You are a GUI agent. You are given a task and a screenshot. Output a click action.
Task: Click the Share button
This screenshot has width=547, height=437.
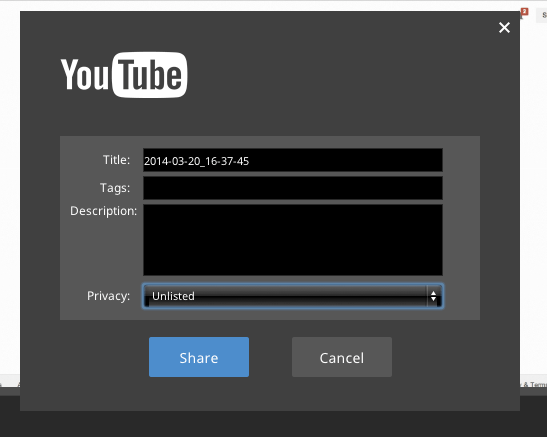click(199, 357)
